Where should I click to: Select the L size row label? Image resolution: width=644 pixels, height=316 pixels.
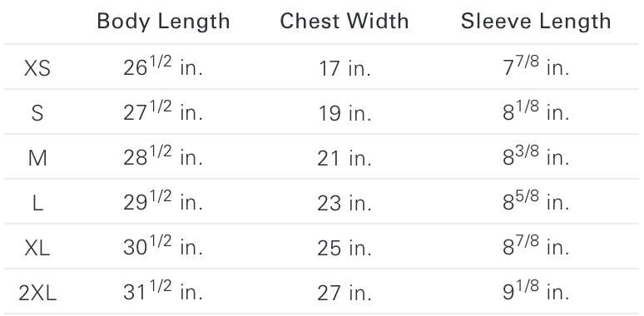(37, 203)
